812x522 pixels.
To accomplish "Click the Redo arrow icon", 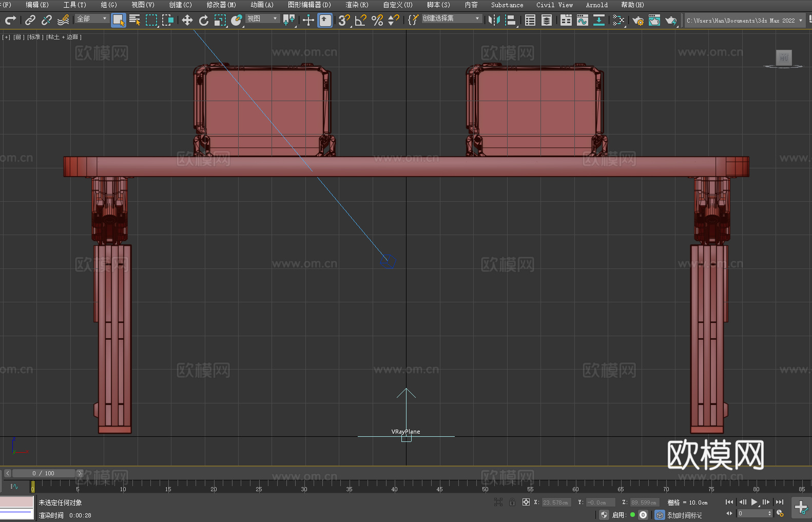I will click(x=10, y=20).
